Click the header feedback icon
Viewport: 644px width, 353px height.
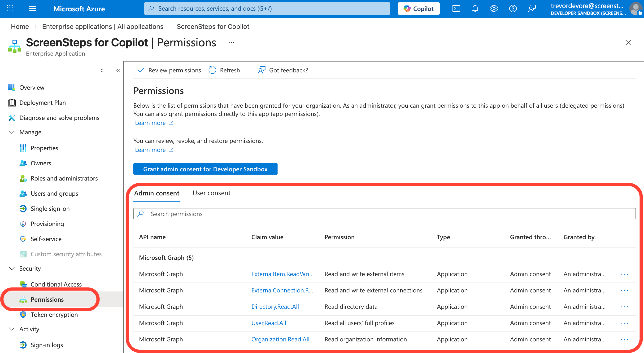[532, 9]
